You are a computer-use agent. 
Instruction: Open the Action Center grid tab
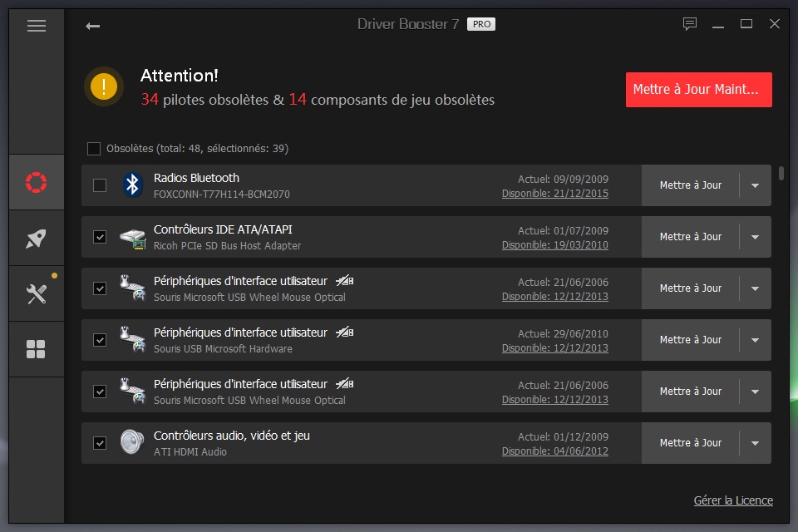point(36,349)
